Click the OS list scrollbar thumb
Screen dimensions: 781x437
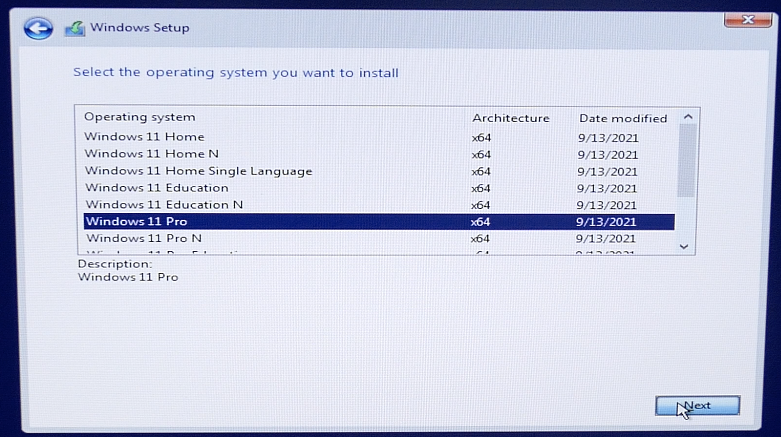click(x=687, y=160)
